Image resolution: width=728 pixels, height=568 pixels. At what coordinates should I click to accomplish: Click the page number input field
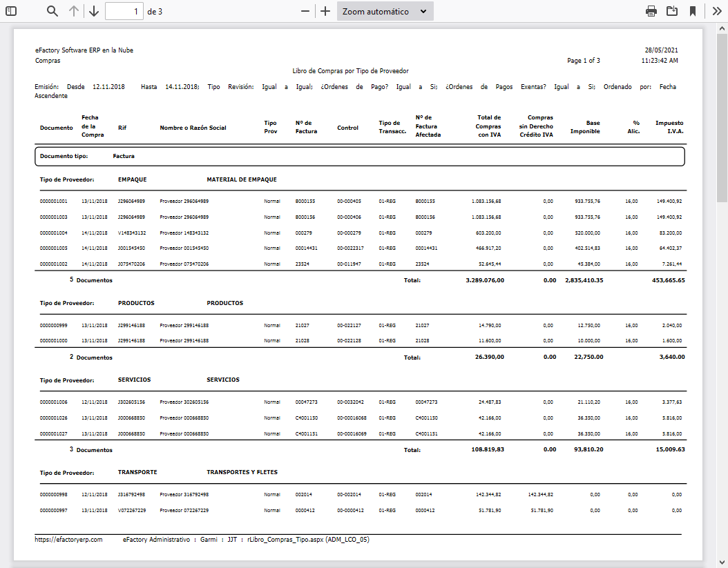124,11
